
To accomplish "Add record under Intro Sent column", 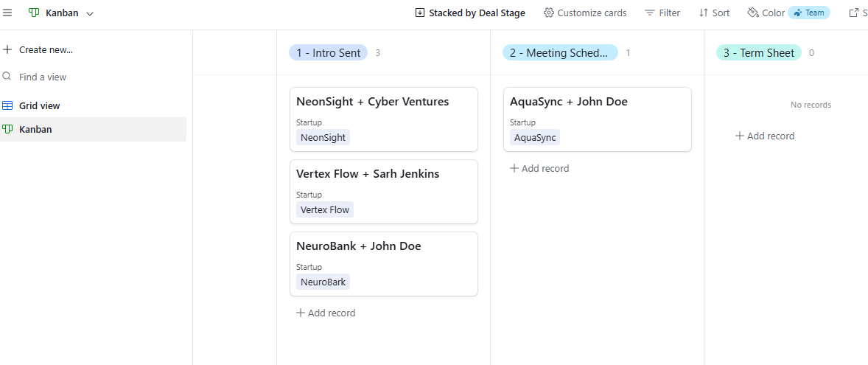I will [x=326, y=313].
